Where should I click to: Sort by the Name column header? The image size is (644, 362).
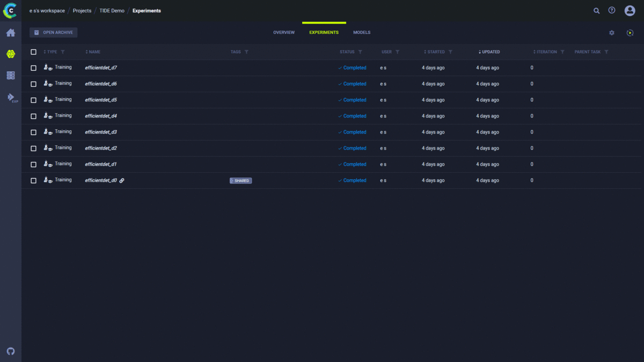tap(93, 52)
